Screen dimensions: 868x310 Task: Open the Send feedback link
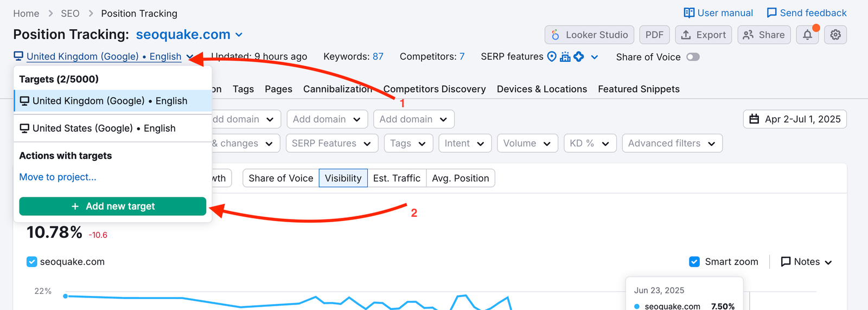(807, 13)
